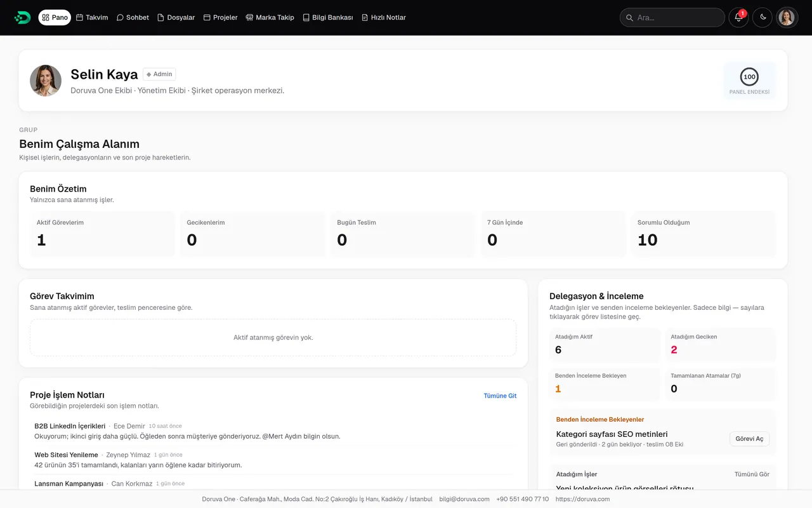Select Kategori sayfası SEO metinleri task
This screenshot has height=508, width=812.
[612, 434]
